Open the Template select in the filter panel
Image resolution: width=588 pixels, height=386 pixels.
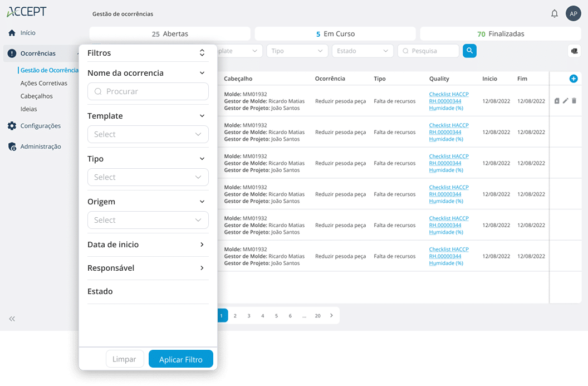148,134
